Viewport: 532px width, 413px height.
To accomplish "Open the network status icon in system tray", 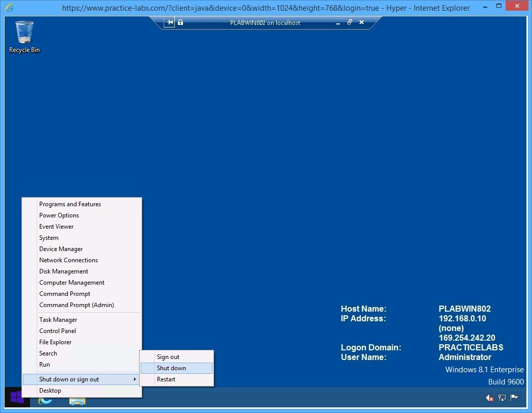I will click(501, 398).
